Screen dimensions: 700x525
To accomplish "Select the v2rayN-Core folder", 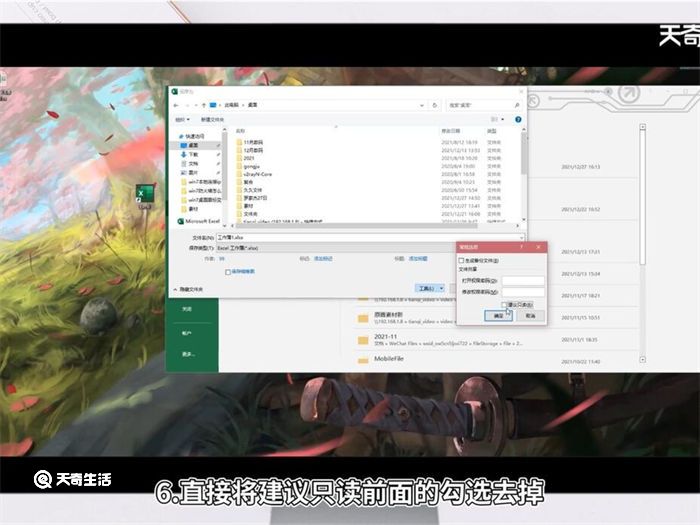I will [254, 174].
